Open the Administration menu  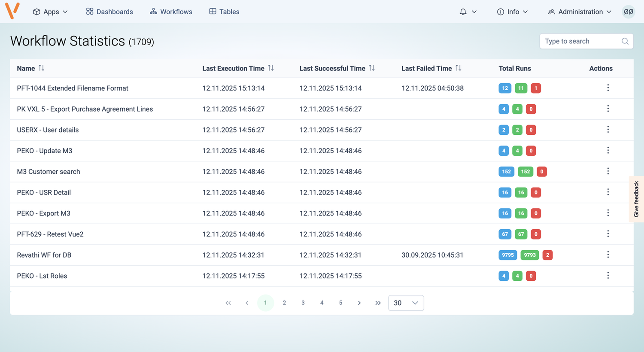580,12
